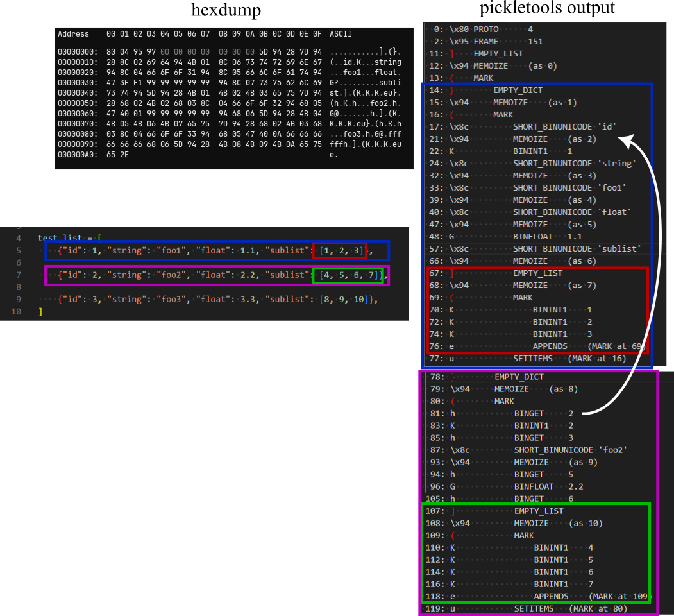Click the red-boxed sublist [1, 2, 3]

[340, 250]
